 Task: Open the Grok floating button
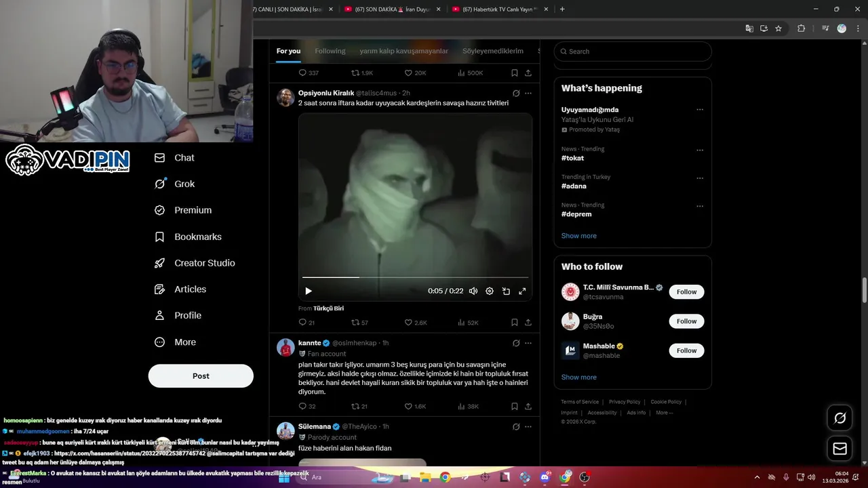point(840,418)
